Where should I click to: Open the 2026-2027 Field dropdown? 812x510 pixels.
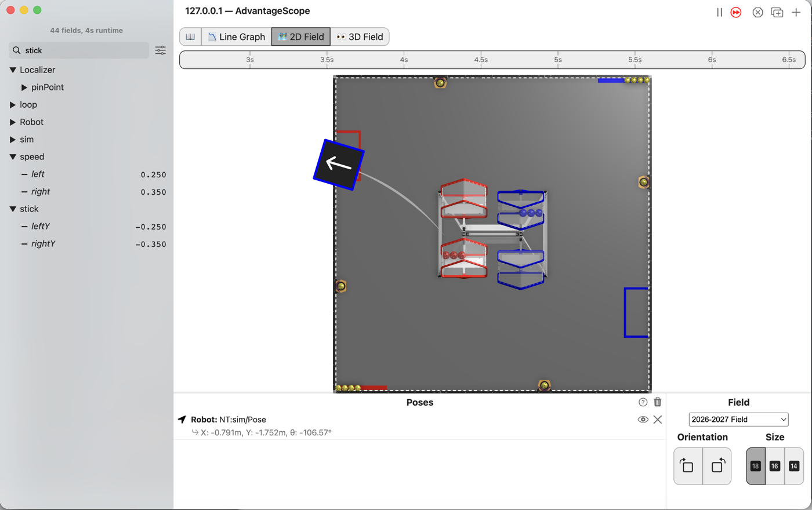click(738, 420)
